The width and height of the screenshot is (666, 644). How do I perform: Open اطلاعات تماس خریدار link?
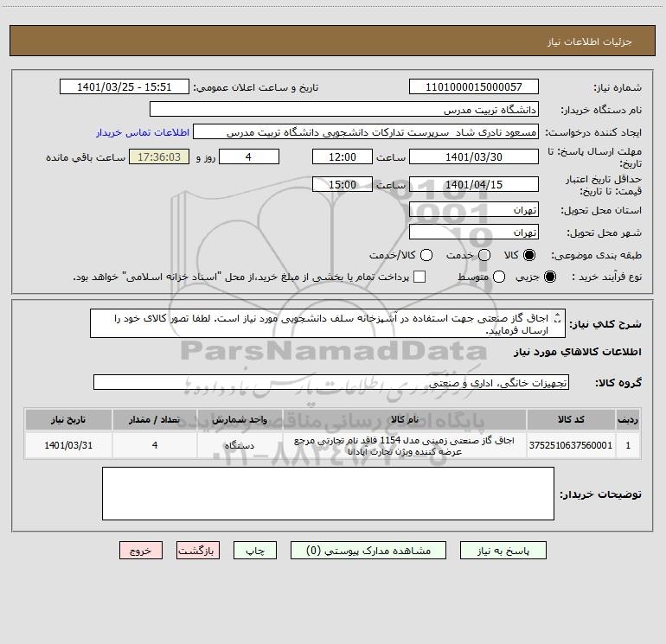143,132
